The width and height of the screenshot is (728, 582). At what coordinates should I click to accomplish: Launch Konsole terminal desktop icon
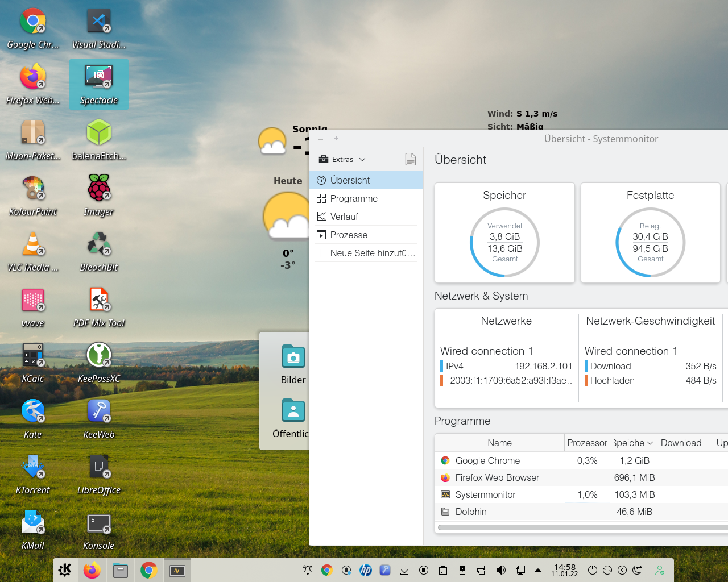point(99,530)
